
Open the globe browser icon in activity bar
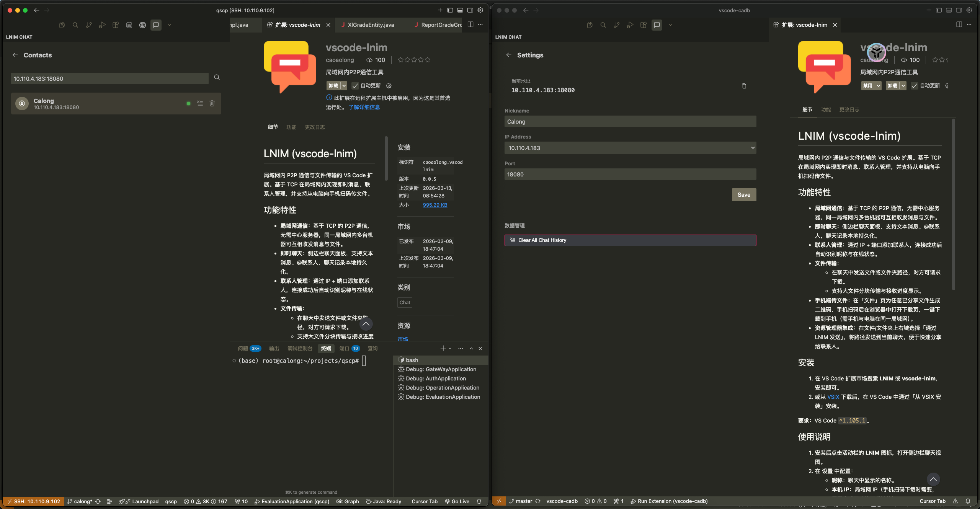pyautogui.click(x=142, y=25)
